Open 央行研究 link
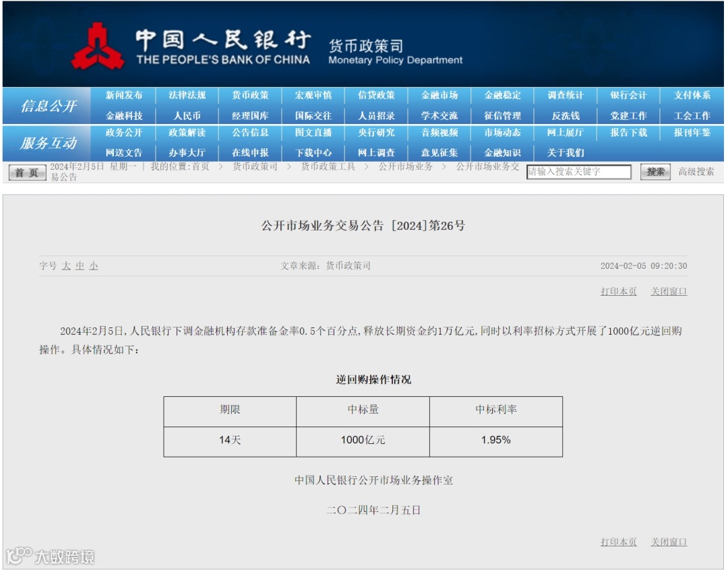The width and height of the screenshot is (728, 570). (x=377, y=133)
